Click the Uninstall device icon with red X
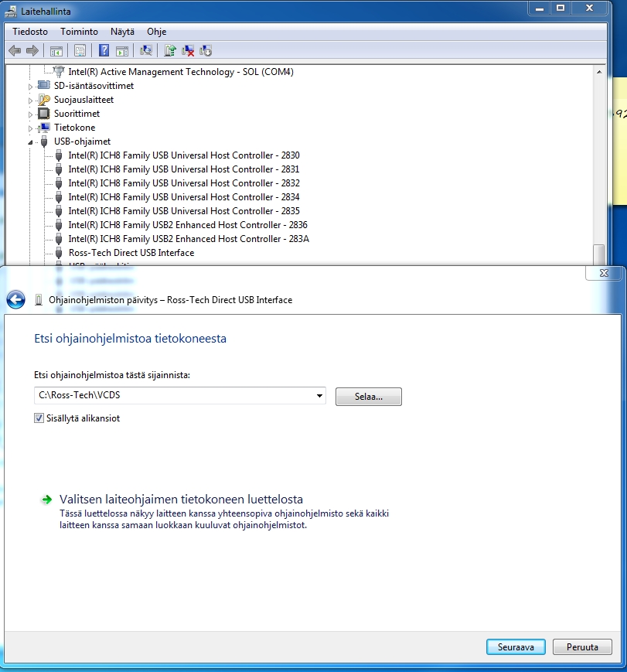Screen dimensions: 627x672 click(x=188, y=51)
